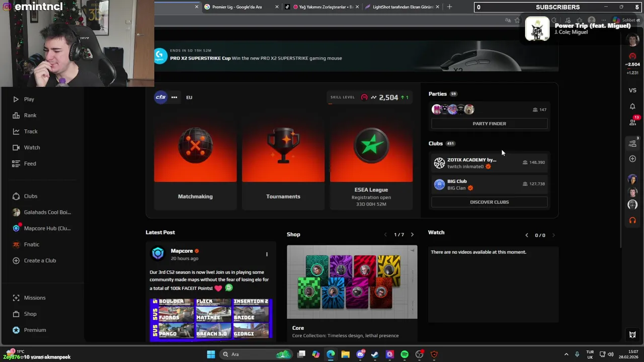The height and width of the screenshot is (362, 644).
Task: Open PRO X2 SUPERSTRIKE Cup banner
Action: pyautogui.click(x=356, y=56)
